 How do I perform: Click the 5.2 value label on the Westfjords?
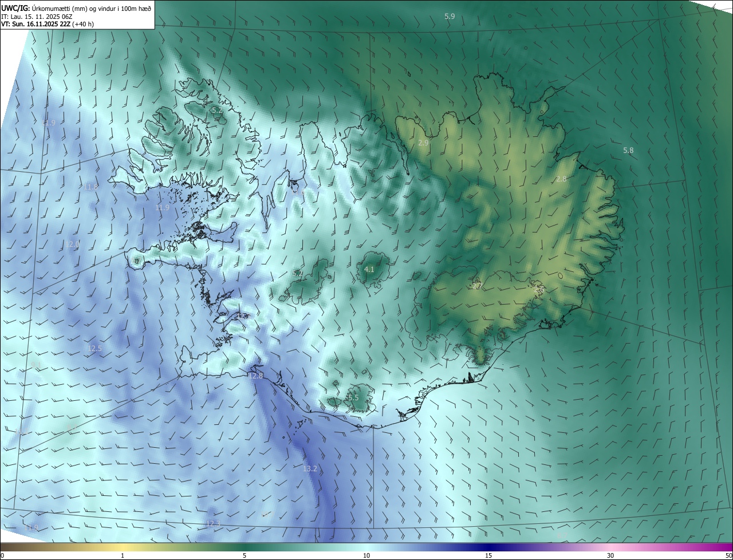pos(217,110)
